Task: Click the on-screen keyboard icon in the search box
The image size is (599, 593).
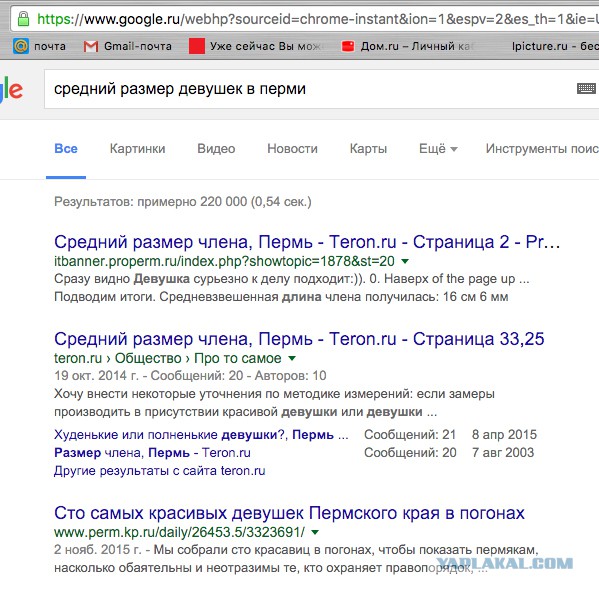Action: click(x=586, y=89)
